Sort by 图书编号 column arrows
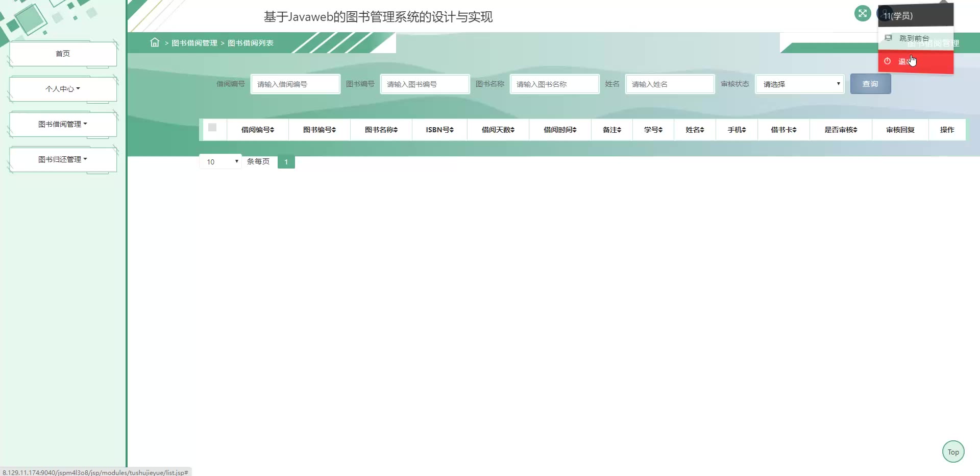 click(334, 130)
